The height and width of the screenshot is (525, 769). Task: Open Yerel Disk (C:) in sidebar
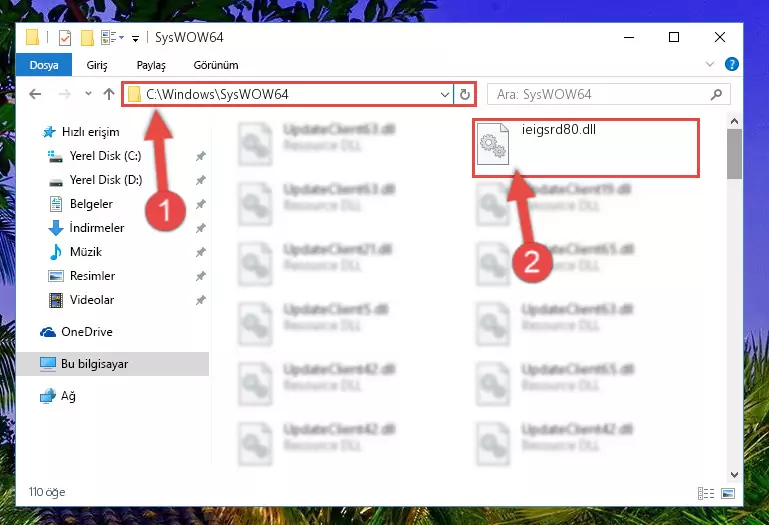[105, 156]
